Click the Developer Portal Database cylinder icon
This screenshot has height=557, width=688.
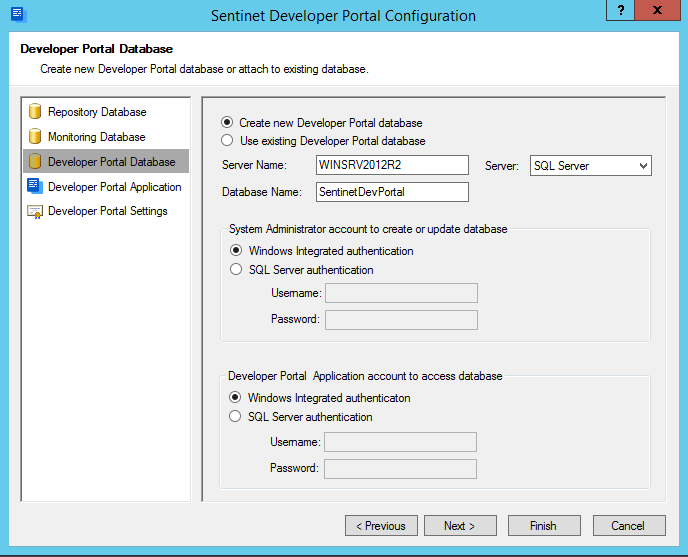tap(35, 162)
